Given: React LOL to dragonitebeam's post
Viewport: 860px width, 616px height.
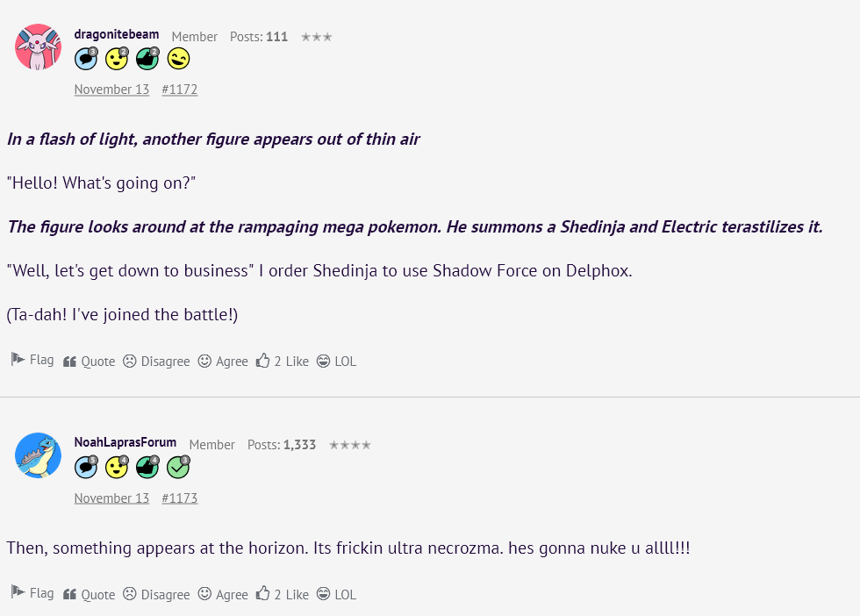Looking at the screenshot, I should 336,362.
